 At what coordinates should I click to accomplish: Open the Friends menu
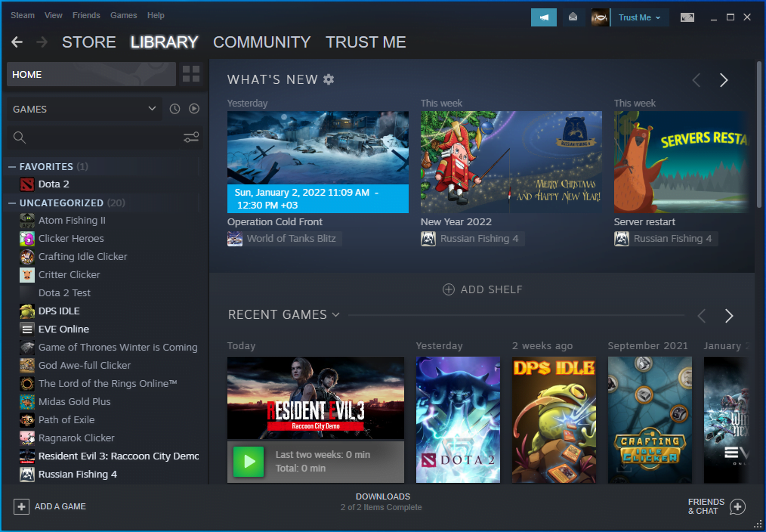(86, 15)
